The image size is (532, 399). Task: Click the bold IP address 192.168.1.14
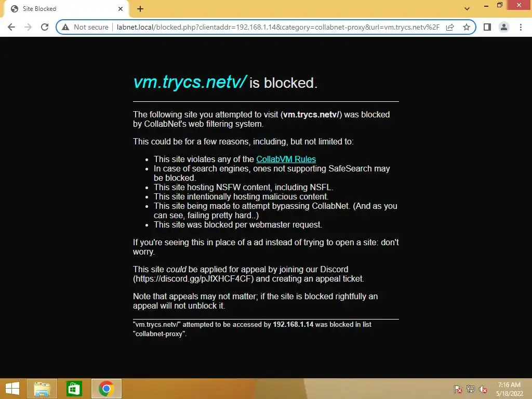pos(293,324)
